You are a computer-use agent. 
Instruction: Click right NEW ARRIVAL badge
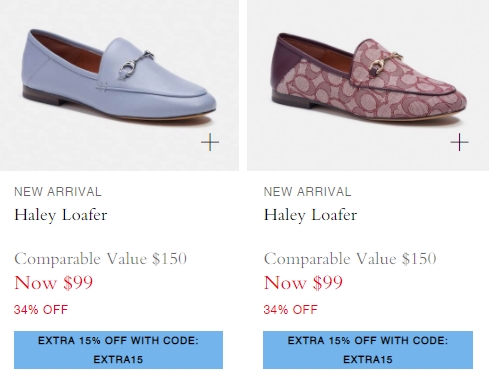307,192
